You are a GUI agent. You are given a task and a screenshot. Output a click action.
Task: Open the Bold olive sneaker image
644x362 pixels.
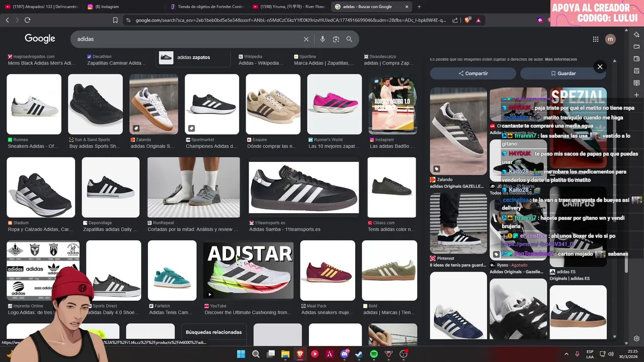(x=389, y=270)
